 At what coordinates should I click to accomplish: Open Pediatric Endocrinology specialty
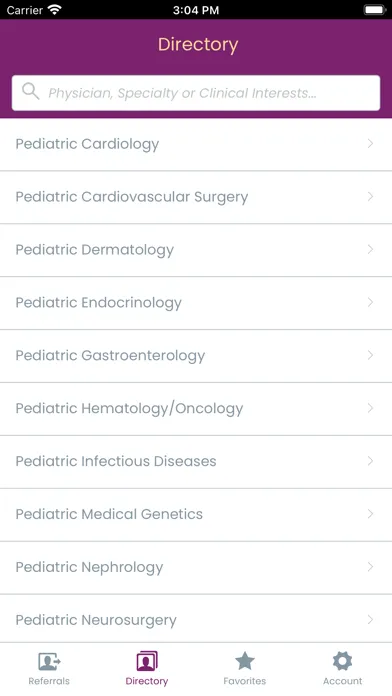coord(196,303)
